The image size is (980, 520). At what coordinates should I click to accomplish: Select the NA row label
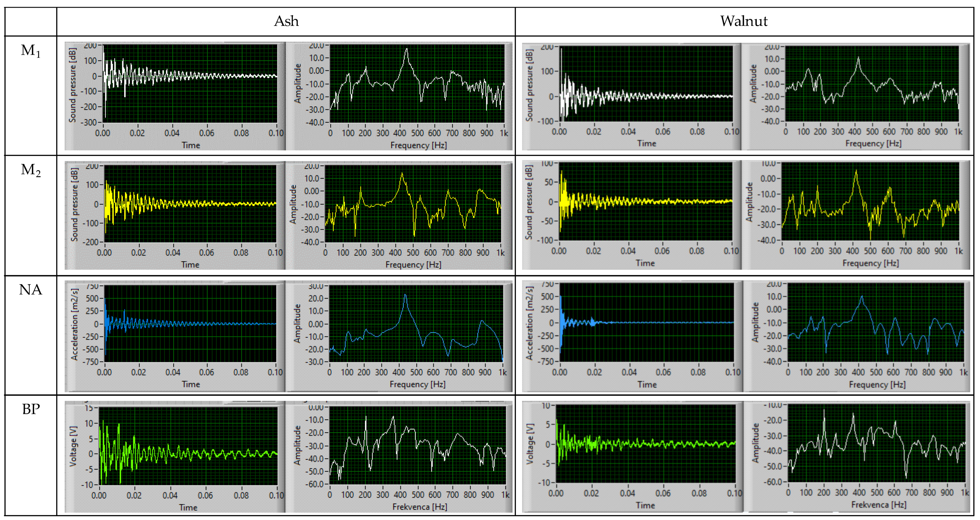(31, 290)
